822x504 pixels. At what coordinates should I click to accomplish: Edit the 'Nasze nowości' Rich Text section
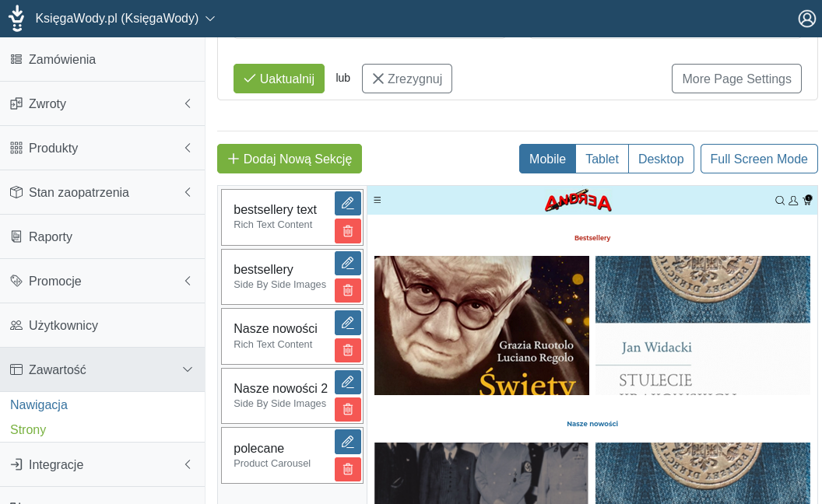click(x=348, y=323)
